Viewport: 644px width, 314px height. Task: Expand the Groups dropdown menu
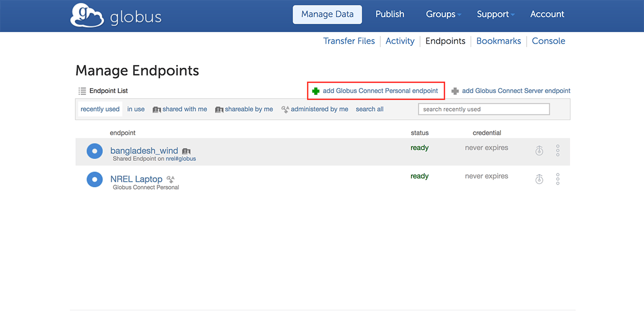pyautogui.click(x=444, y=14)
